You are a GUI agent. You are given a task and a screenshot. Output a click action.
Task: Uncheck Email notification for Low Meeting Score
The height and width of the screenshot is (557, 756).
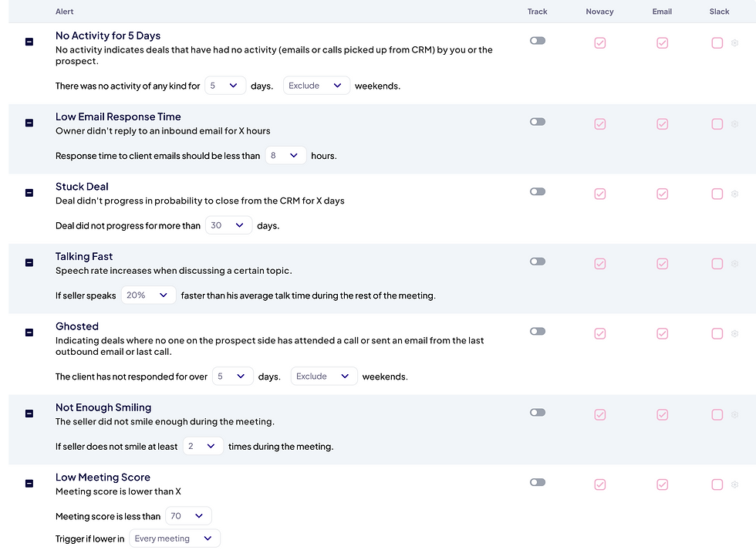[x=662, y=484]
